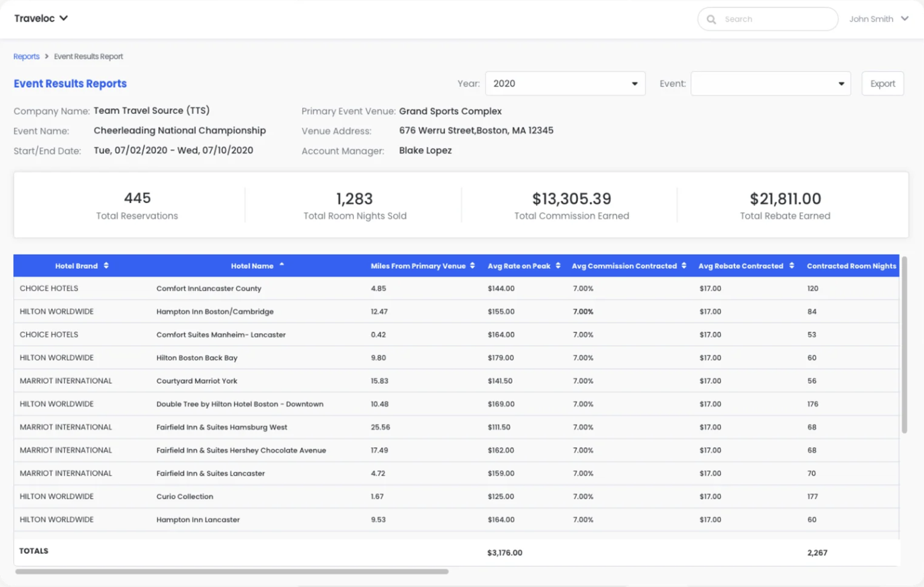Go to Reports breadcrumb link
The image size is (924, 587).
[26, 57]
